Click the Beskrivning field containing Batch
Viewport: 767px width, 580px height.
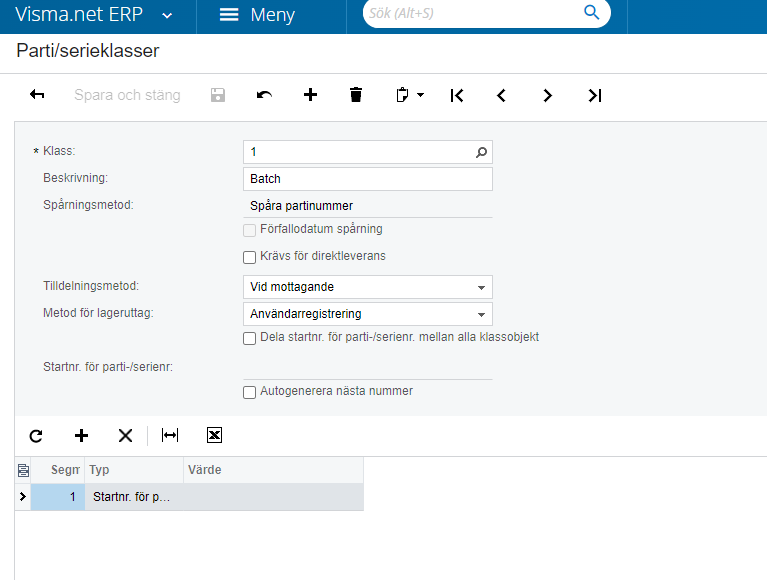(x=368, y=179)
